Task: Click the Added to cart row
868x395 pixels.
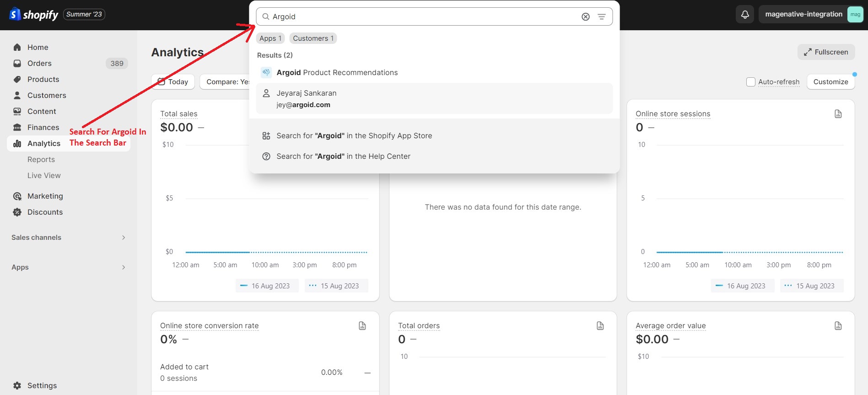Action: point(265,373)
